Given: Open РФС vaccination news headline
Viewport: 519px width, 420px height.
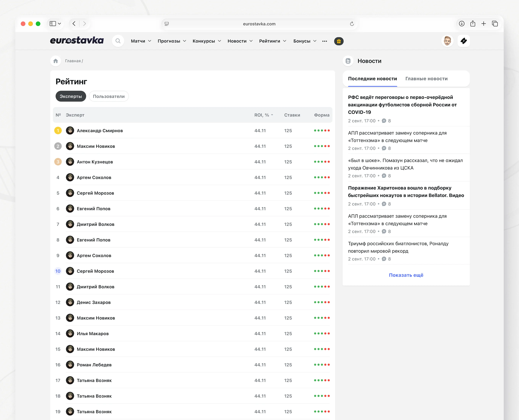Looking at the screenshot, I should 402,104.
